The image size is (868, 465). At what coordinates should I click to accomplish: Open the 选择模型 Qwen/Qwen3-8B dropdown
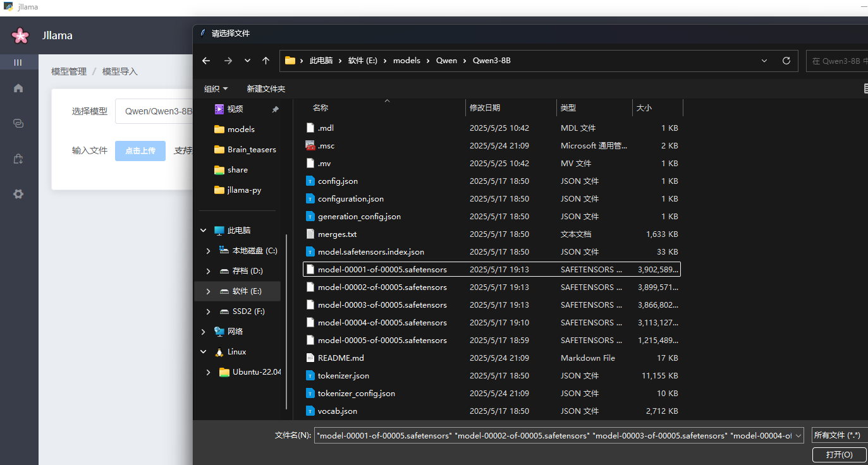pos(154,111)
